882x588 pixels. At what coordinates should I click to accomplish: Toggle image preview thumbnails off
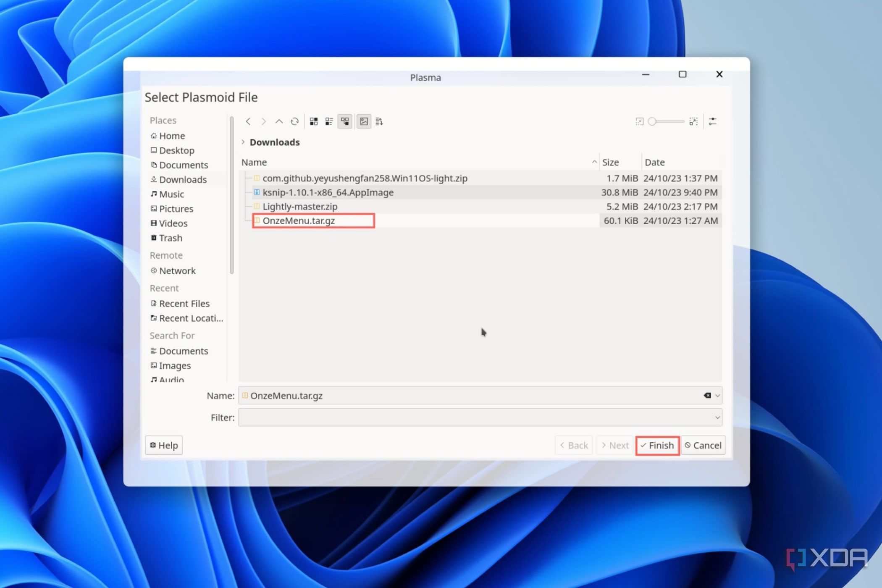(363, 121)
